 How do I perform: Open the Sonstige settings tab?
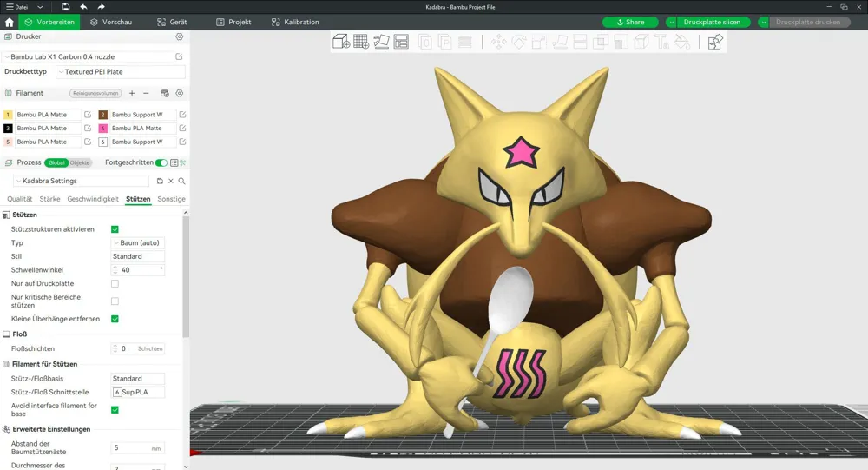click(x=171, y=199)
